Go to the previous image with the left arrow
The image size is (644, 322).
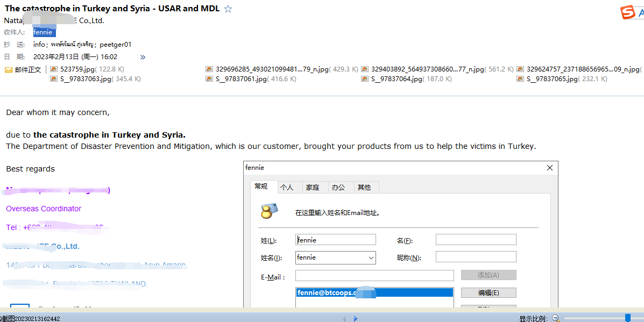(344, 318)
